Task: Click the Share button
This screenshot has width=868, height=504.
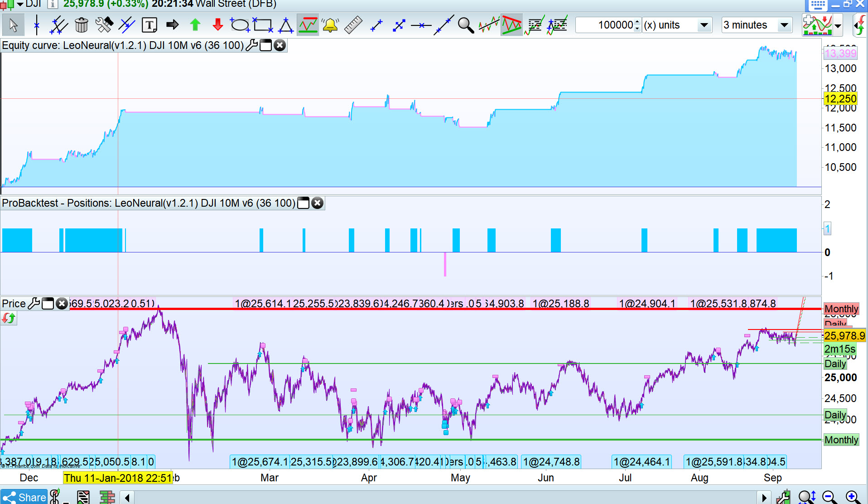Action: point(24,497)
